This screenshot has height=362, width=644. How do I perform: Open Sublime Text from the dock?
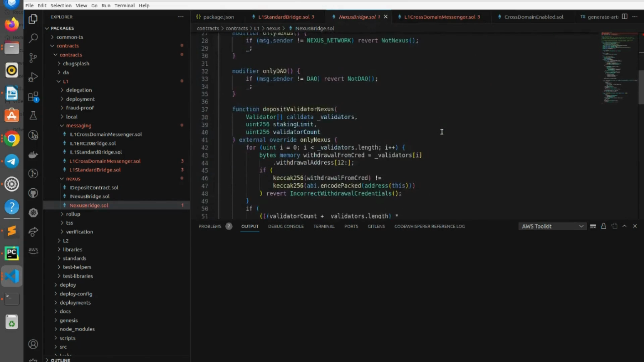coord(12,231)
